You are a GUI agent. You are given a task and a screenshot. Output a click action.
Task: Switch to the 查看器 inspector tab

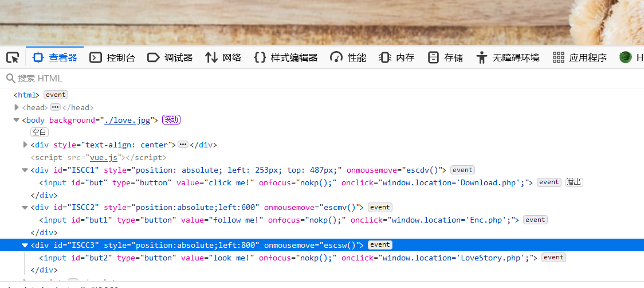(x=54, y=57)
